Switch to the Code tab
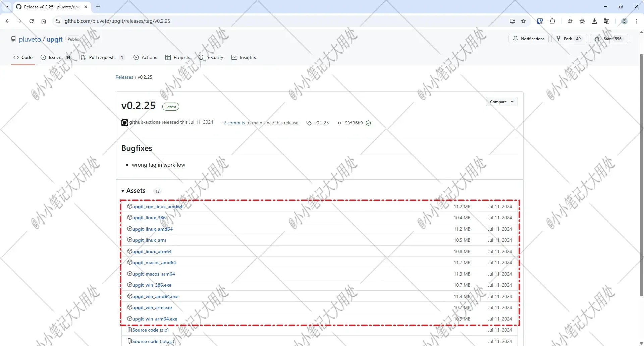644x346 pixels. tap(23, 57)
